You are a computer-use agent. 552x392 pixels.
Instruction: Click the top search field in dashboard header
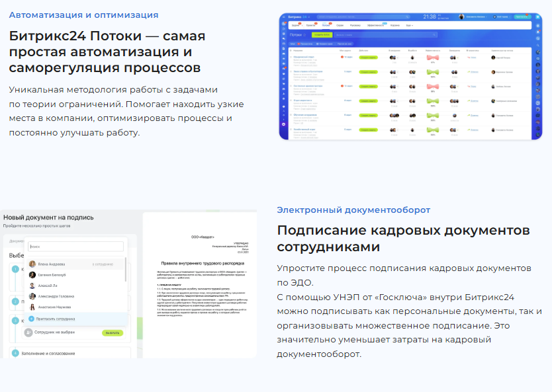coord(363,17)
